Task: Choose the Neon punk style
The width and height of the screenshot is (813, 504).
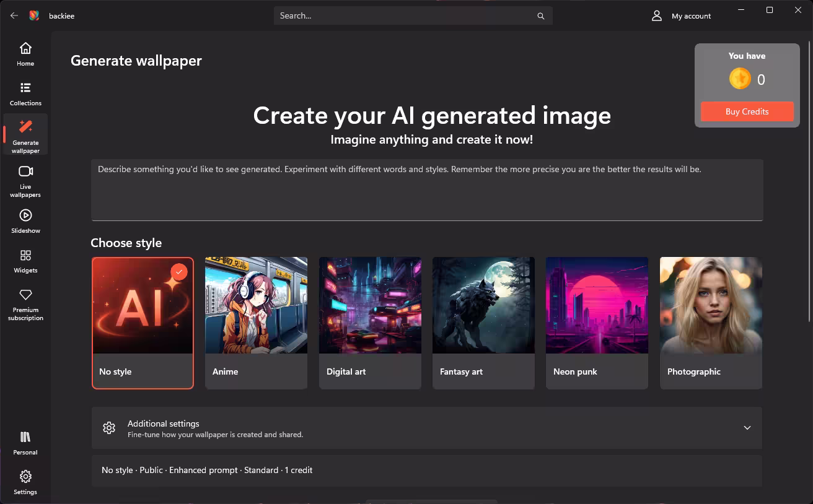Action: [x=597, y=323]
